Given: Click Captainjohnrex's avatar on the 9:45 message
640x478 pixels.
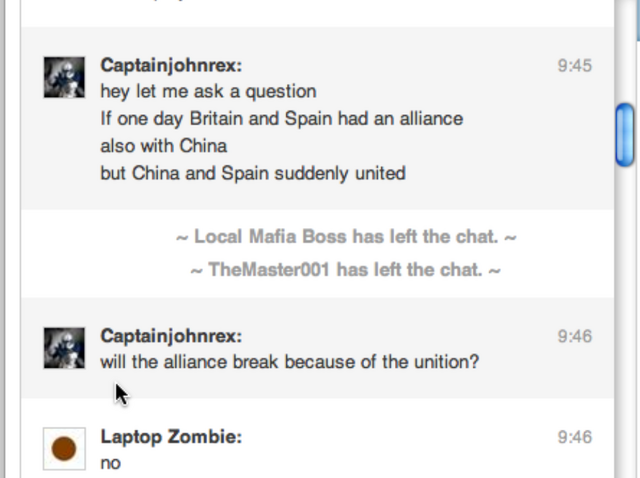Looking at the screenshot, I should point(64,78).
